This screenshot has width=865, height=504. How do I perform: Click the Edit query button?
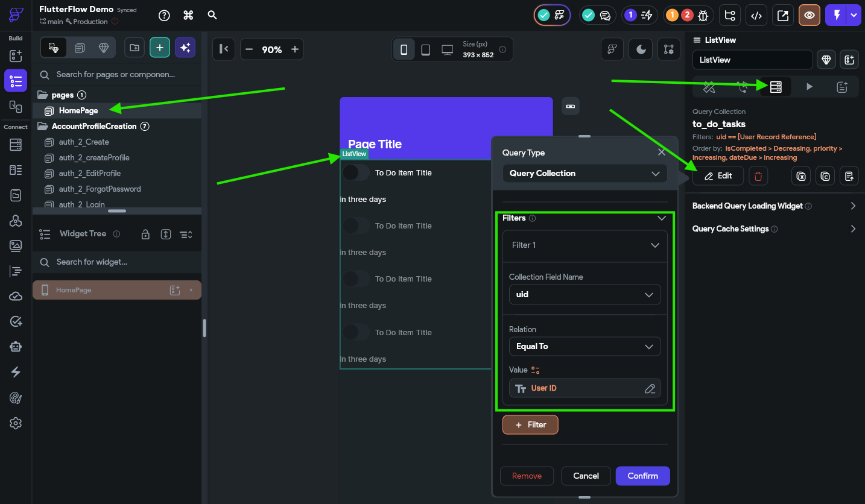pyautogui.click(x=718, y=176)
